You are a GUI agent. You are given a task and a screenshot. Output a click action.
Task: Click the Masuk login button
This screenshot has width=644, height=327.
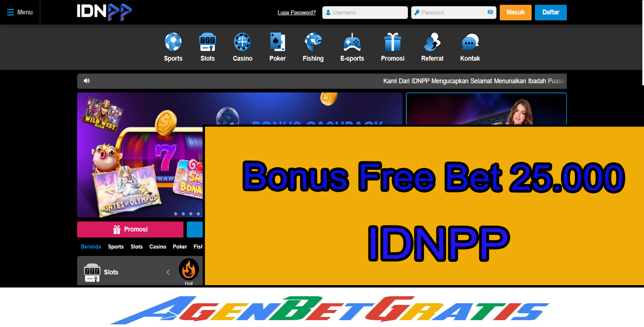tap(515, 13)
